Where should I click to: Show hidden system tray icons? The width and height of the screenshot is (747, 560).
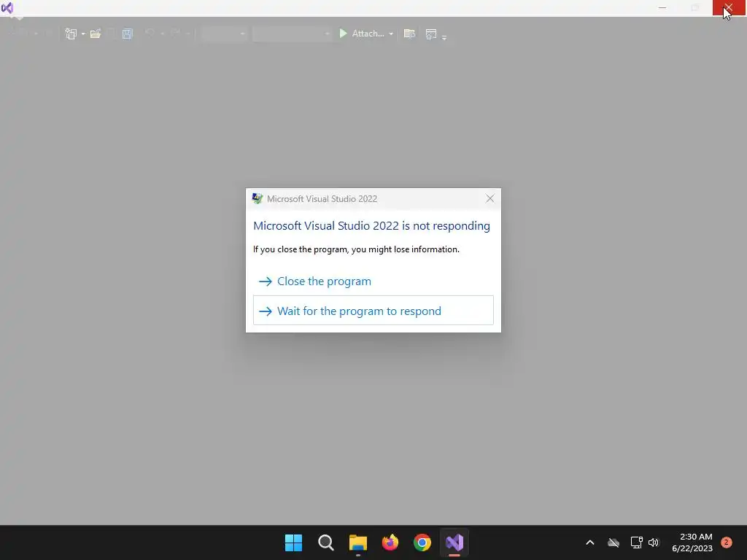click(x=589, y=542)
